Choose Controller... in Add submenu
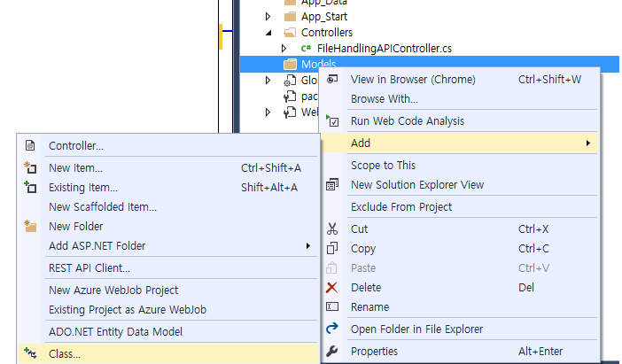The width and height of the screenshot is (622, 364). click(168, 146)
